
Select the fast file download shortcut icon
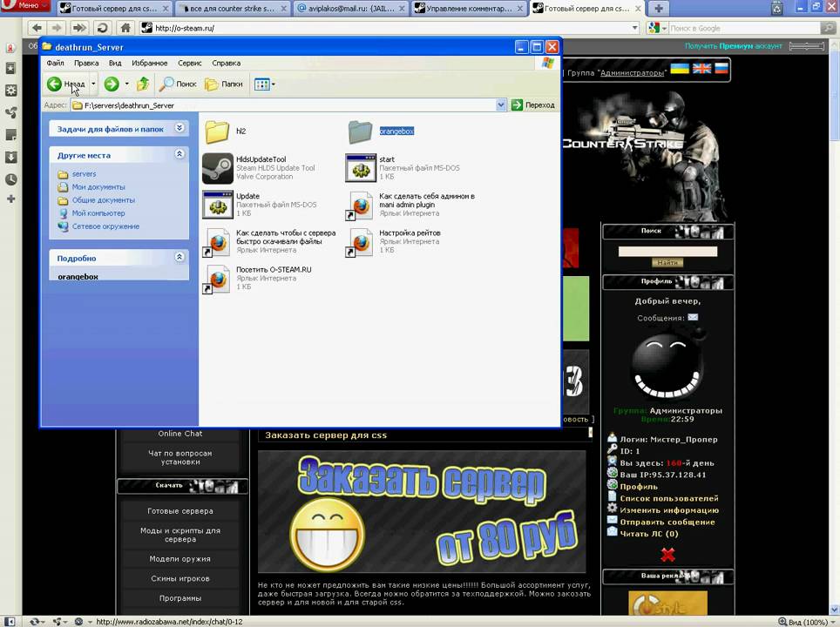[217, 243]
